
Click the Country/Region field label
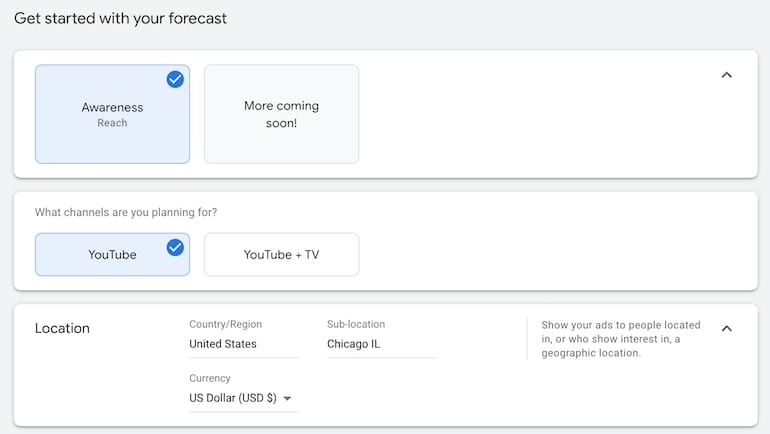[225, 324]
